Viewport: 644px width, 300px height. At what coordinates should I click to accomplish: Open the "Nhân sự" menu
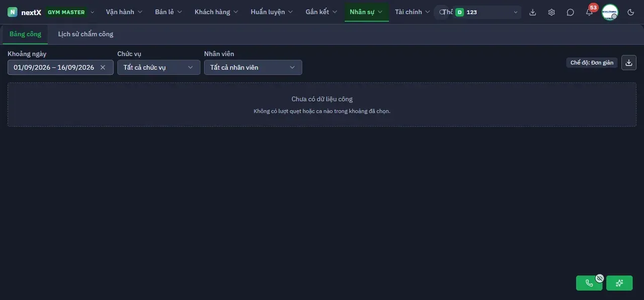[366, 12]
